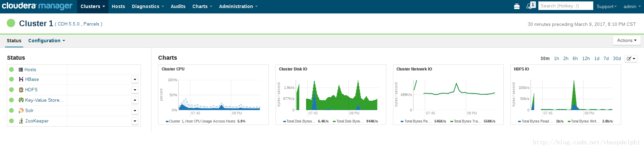
Task: Open the HDFS actions dropdown arrow
Action: point(135,90)
